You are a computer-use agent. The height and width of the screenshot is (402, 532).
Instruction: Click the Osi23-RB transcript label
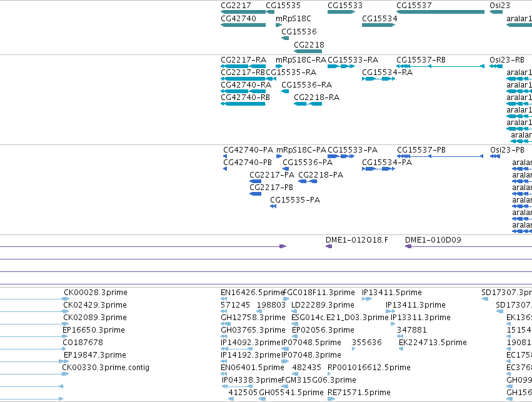coord(507,60)
